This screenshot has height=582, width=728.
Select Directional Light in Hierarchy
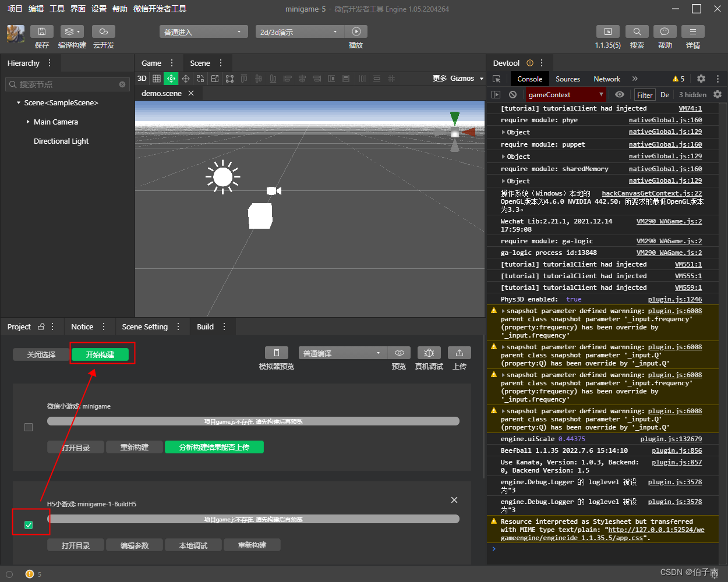pos(61,141)
